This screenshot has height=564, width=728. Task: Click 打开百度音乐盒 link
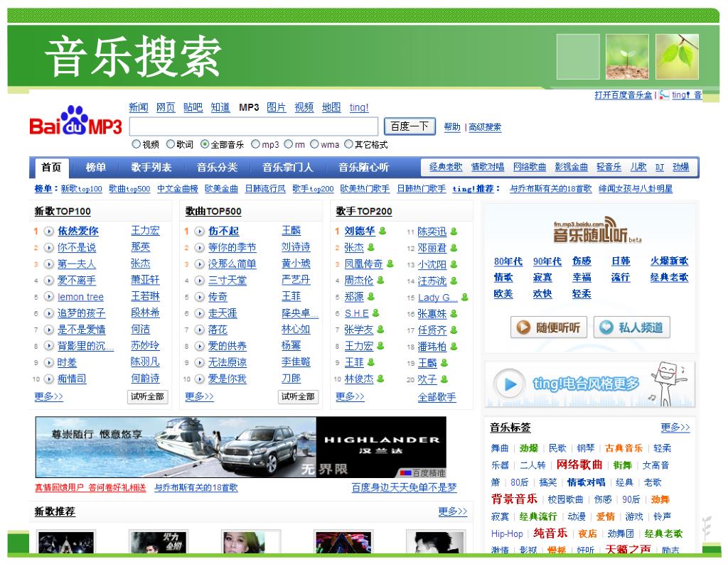pyautogui.click(x=623, y=95)
